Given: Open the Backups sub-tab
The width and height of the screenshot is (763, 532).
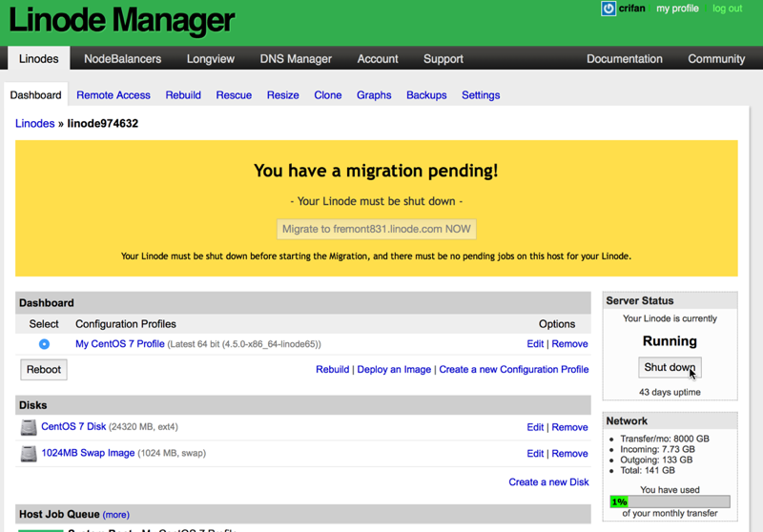Looking at the screenshot, I should pyautogui.click(x=426, y=95).
